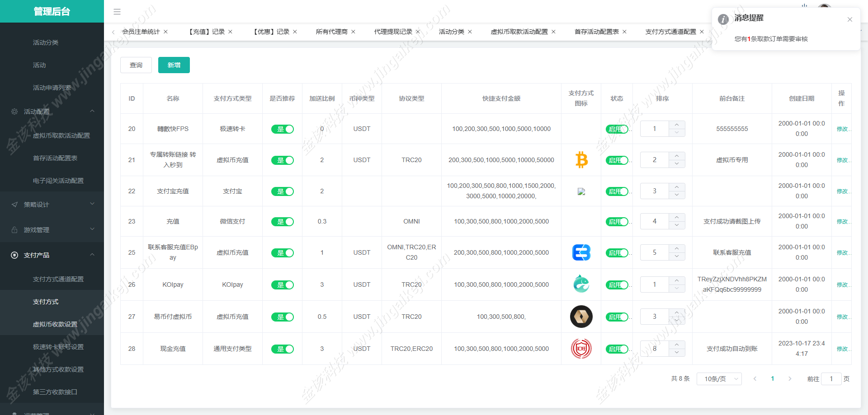Image resolution: width=868 pixels, height=415 pixels.
Task: Close the 会员注单统计 tab
Action: coord(166,32)
